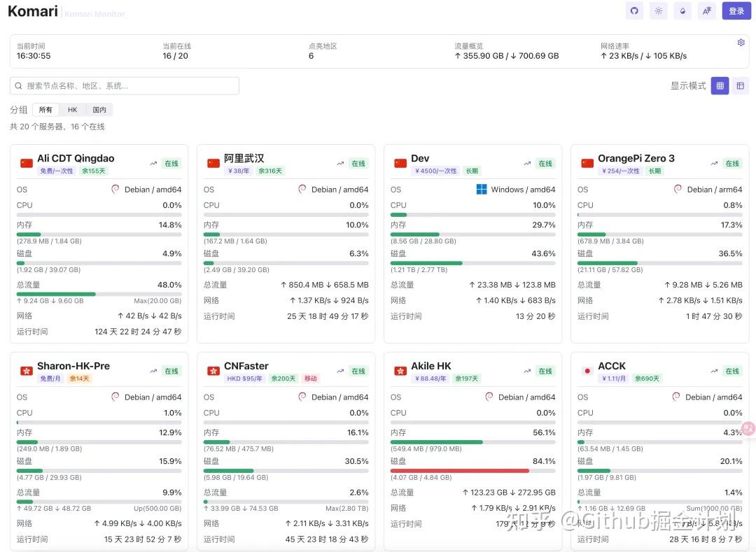Select the 国内 group tab

coord(99,110)
